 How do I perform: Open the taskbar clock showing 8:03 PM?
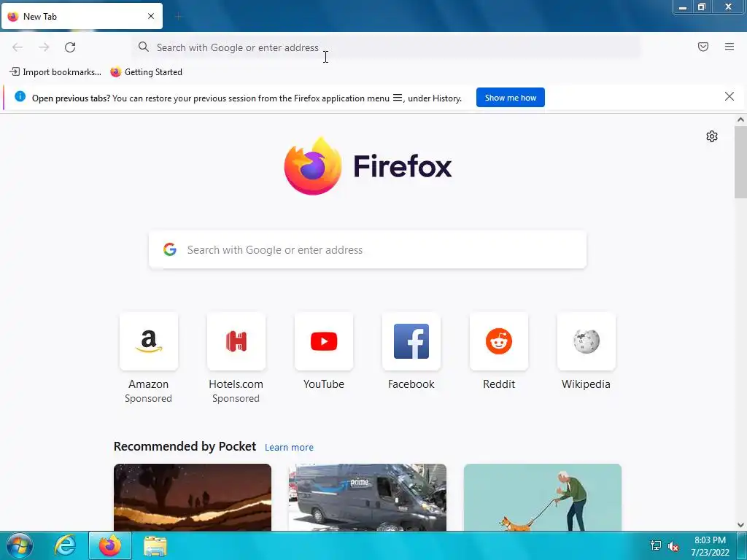710,546
